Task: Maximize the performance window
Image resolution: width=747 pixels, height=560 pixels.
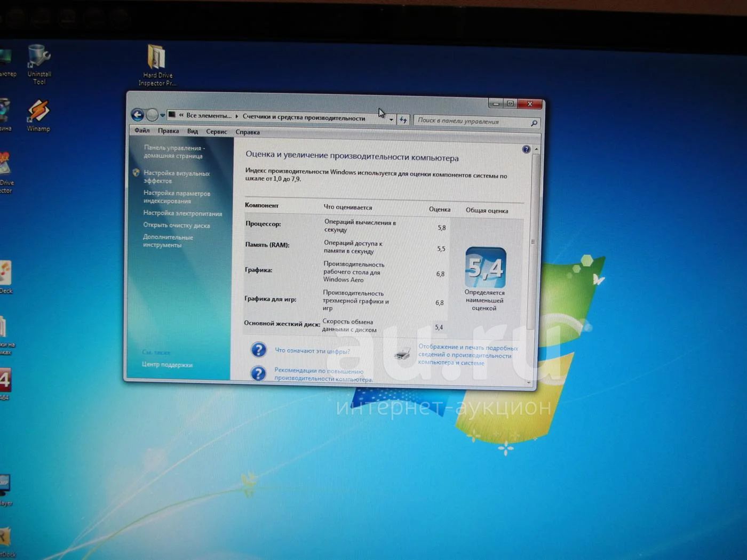Action: pyautogui.click(x=510, y=103)
